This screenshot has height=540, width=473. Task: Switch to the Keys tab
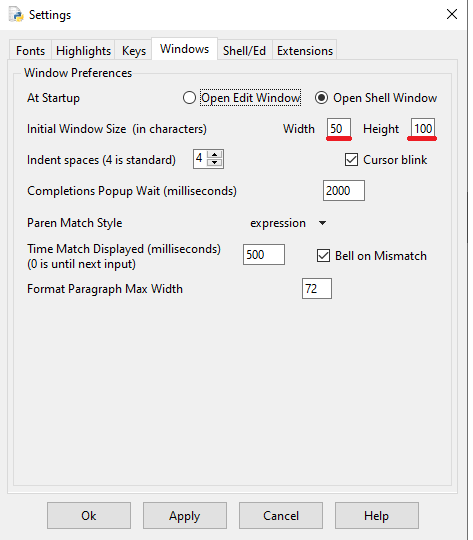click(134, 51)
